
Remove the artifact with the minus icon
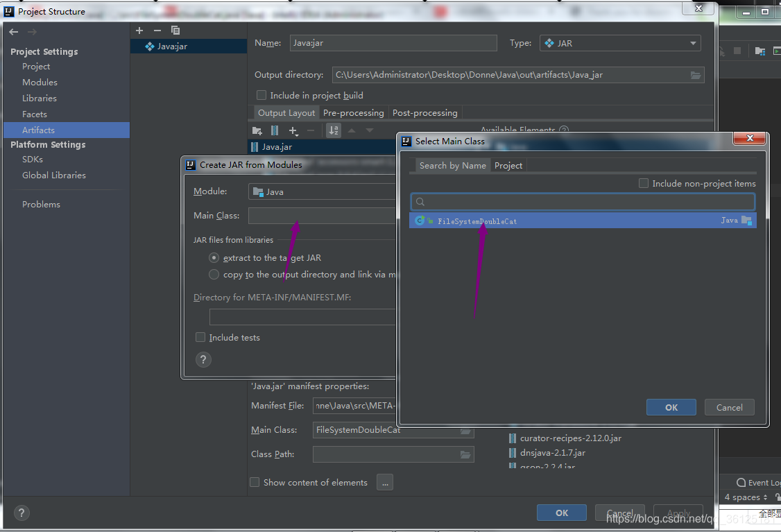click(x=157, y=31)
